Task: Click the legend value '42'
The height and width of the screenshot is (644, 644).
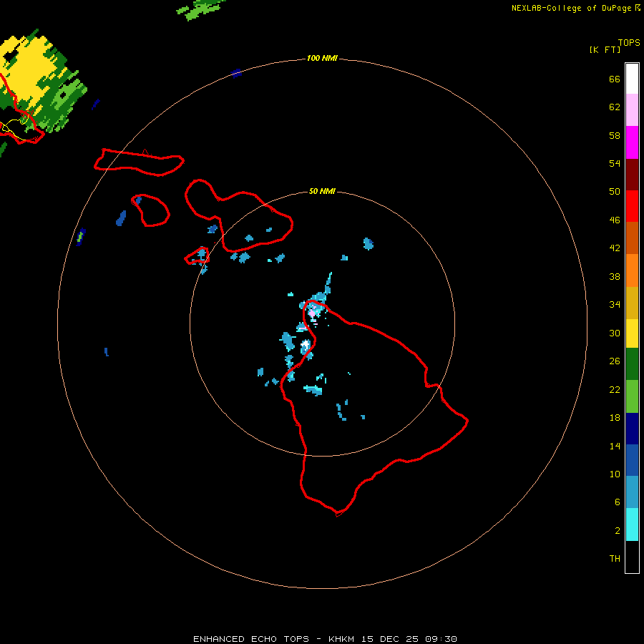Action: point(615,248)
